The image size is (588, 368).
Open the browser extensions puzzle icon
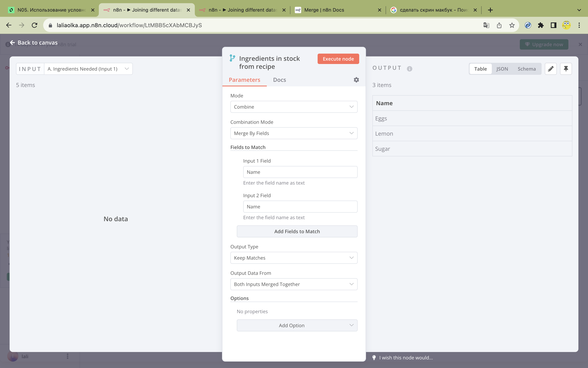[x=541, y=25]
